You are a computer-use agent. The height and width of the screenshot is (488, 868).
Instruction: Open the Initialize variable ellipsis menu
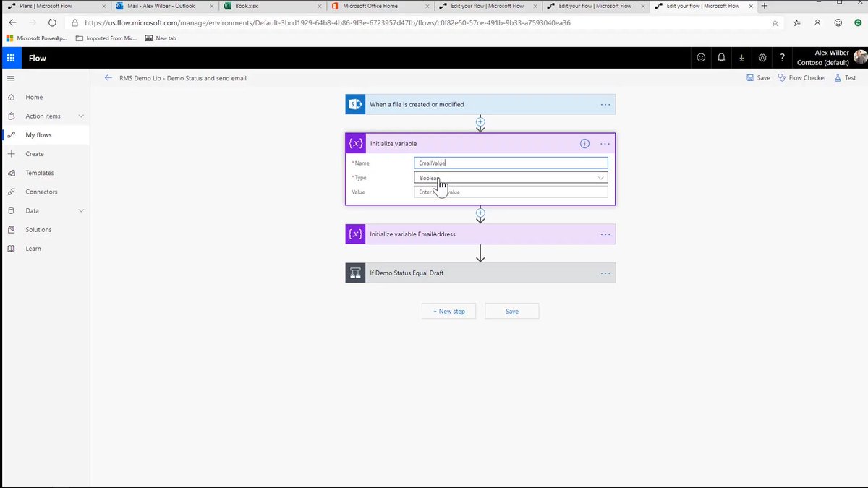coord(605,143)
